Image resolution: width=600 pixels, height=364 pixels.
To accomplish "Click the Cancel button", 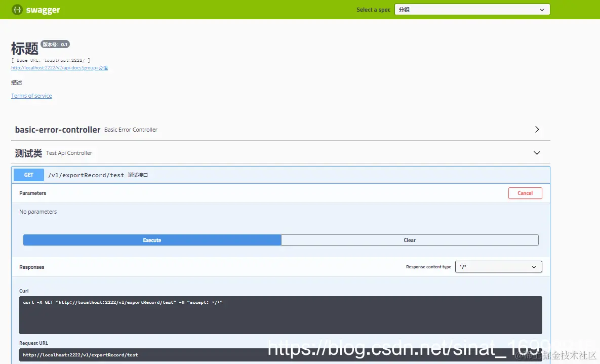I will point(525,193).
